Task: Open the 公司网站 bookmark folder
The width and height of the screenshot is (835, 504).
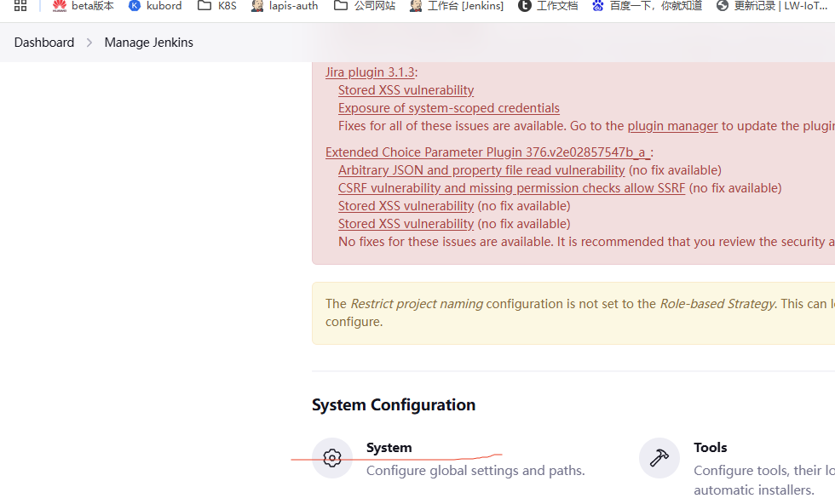Action: pos(365,6)
